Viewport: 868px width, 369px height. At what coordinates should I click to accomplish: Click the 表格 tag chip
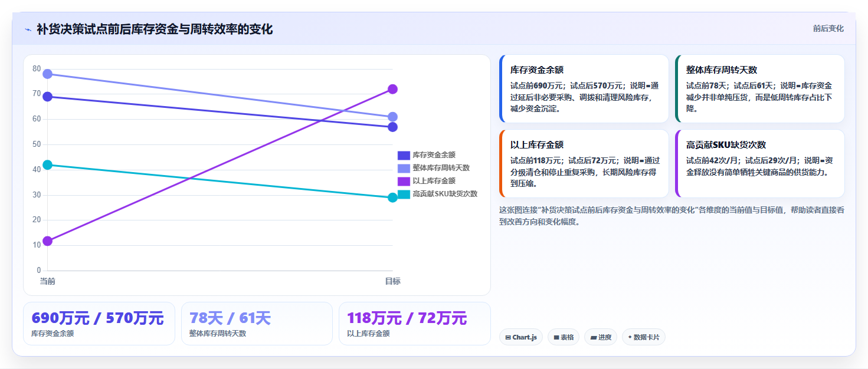pyautogui.click(x=564, y=337)
